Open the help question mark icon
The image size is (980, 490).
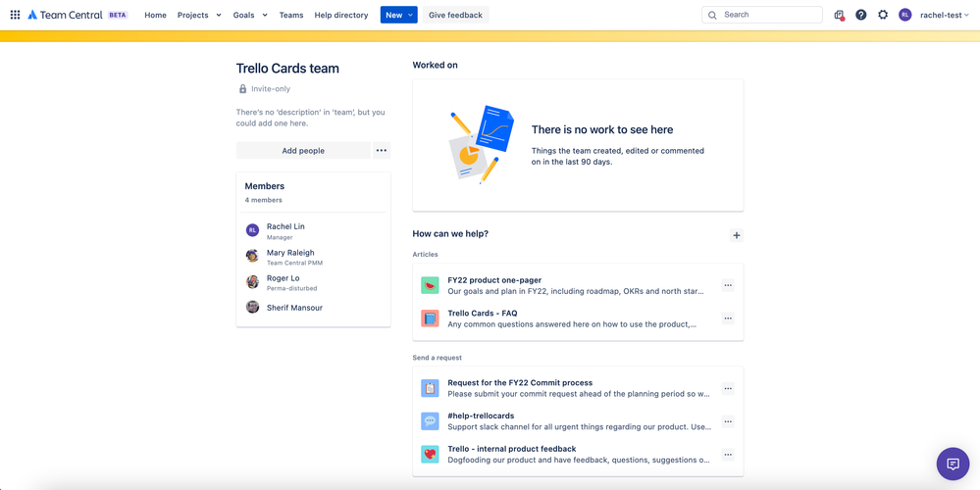[x=860, y=15]
